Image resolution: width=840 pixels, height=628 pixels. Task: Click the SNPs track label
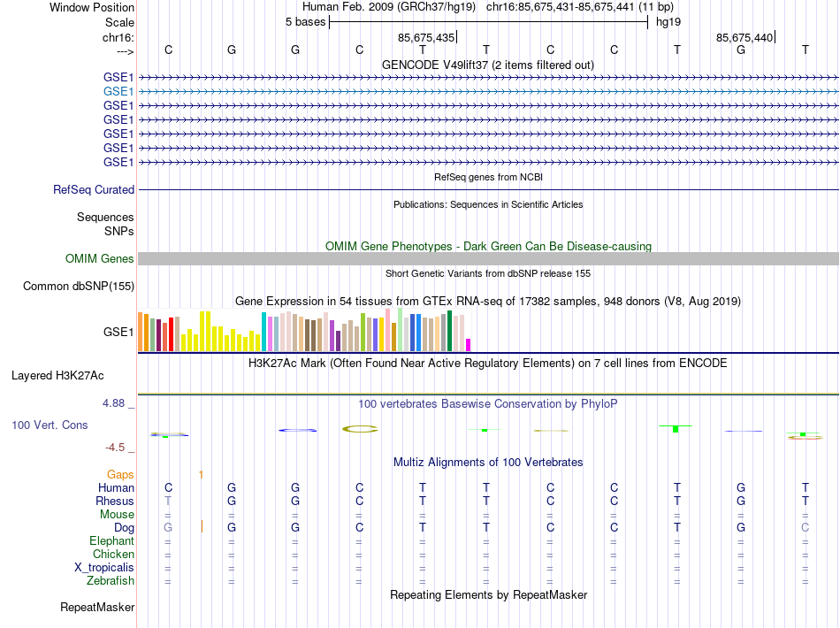119,231
